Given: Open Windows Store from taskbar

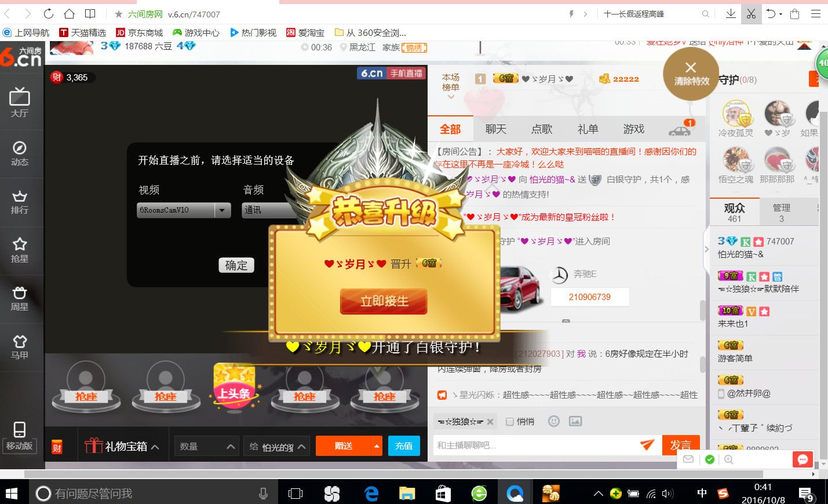Looking at the screenshot, I should (x=443, y=494).
